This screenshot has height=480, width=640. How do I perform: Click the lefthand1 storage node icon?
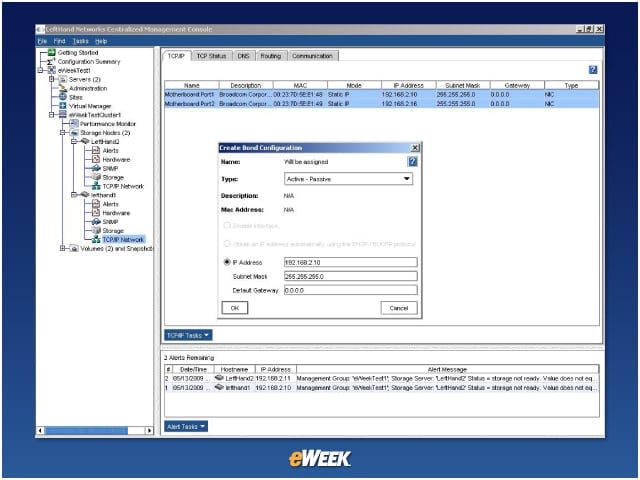[x=85, y=195]
